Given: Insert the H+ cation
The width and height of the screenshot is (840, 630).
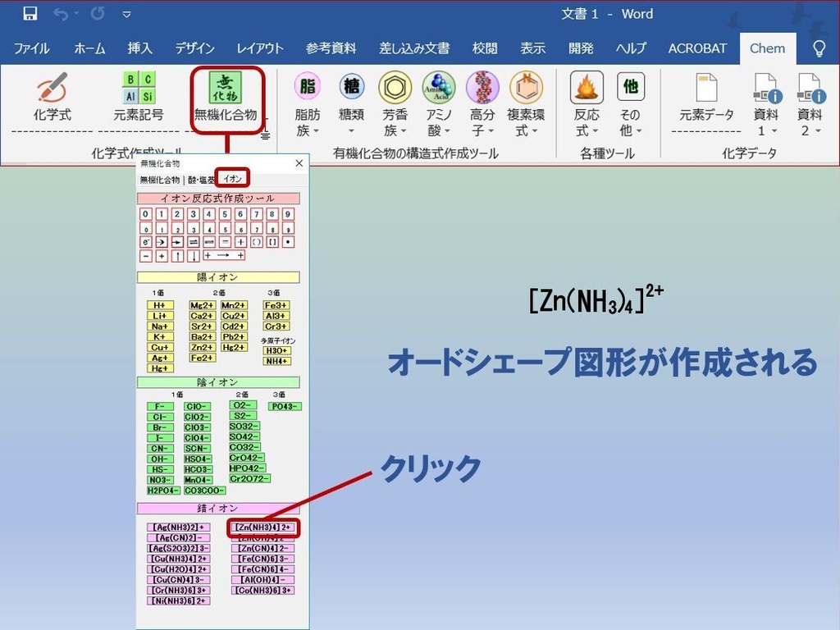Looking at the screenshot, I should 160,305.
